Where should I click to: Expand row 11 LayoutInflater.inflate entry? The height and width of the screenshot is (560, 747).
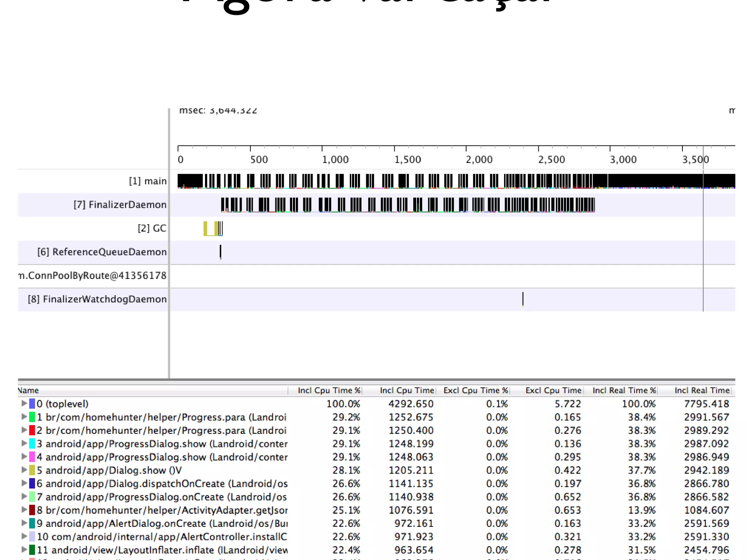click(x=24, y=549)
